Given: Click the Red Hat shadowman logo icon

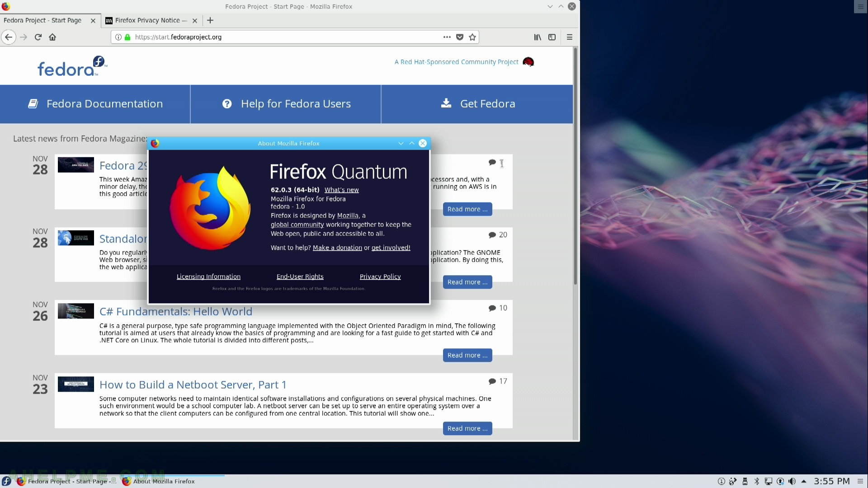Looking at the screenshot, I should (x=528, y=62).
